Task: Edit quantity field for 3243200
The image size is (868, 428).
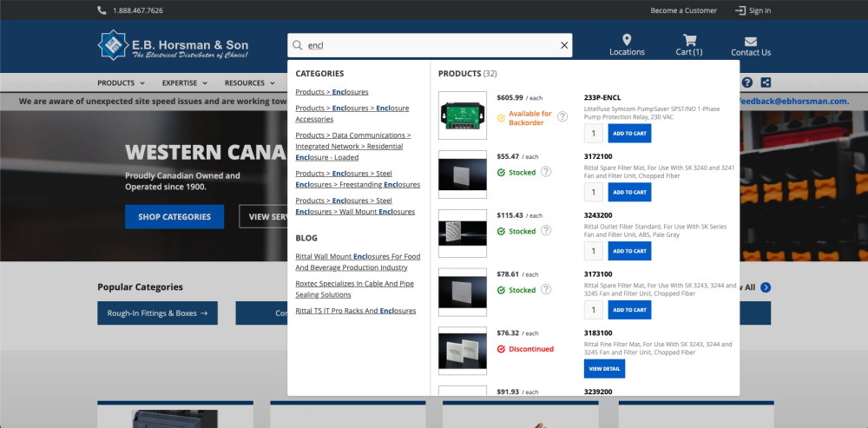Action: (x=594, y=251)
